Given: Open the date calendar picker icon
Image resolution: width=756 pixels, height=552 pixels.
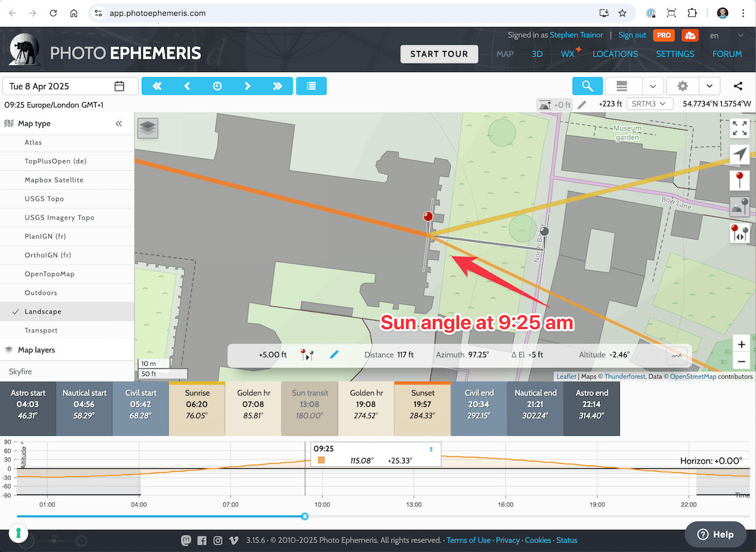Looking at the screenshot, I should 119,86.
